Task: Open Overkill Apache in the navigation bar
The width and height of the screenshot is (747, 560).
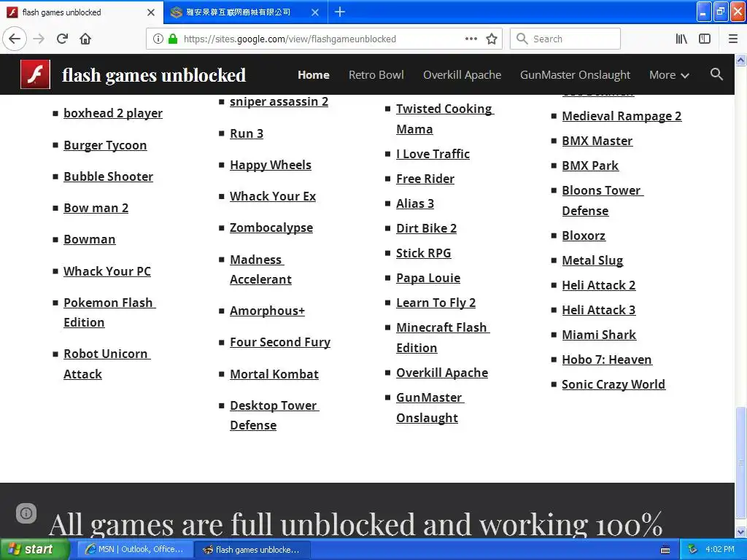Action: pyautogui.click(x=462, y=75)
